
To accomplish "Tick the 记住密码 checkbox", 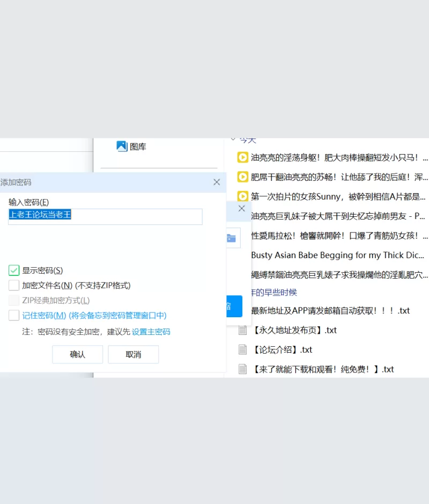I will 14,315.
